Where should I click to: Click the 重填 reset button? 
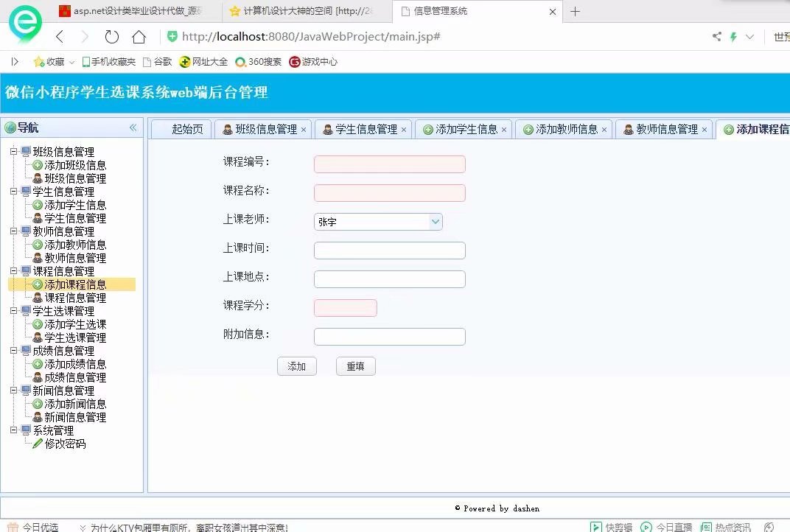(355, 365)
